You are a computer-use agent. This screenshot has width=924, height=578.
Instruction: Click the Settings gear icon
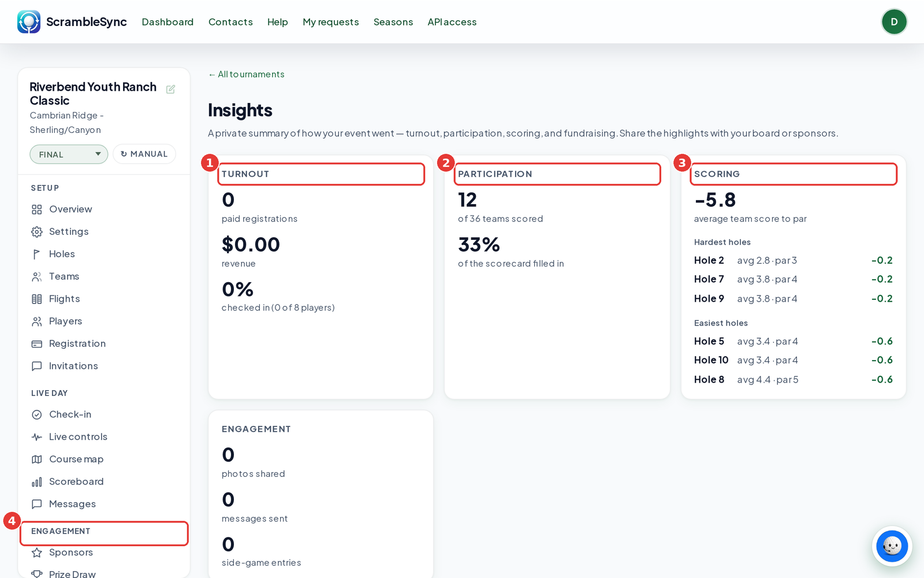(37, 232)
